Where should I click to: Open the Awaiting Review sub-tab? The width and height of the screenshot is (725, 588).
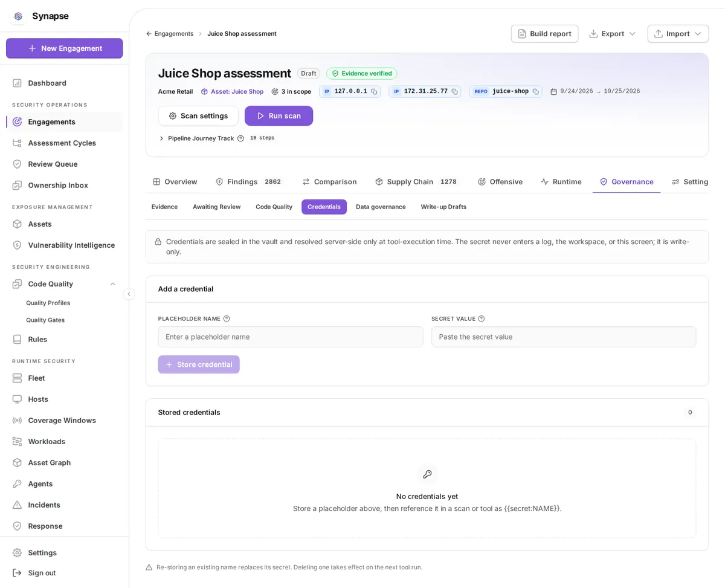tap(216, 207)
